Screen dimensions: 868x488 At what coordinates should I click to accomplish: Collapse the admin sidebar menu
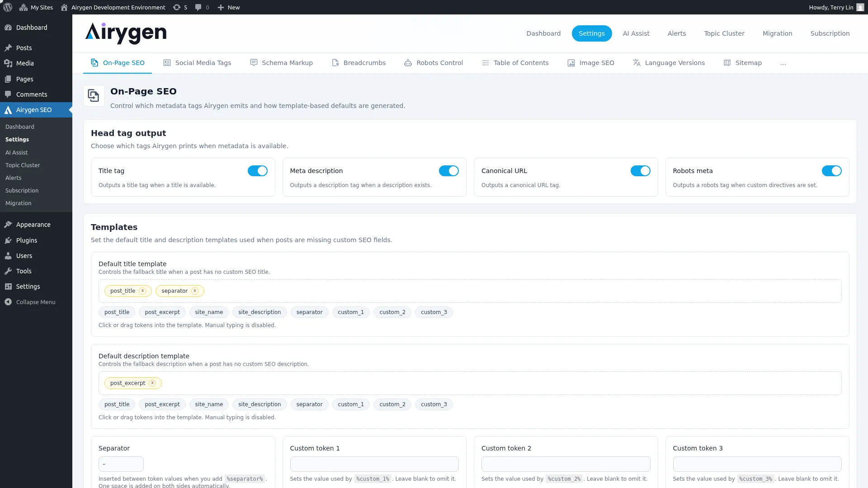[x=36, y=302]
